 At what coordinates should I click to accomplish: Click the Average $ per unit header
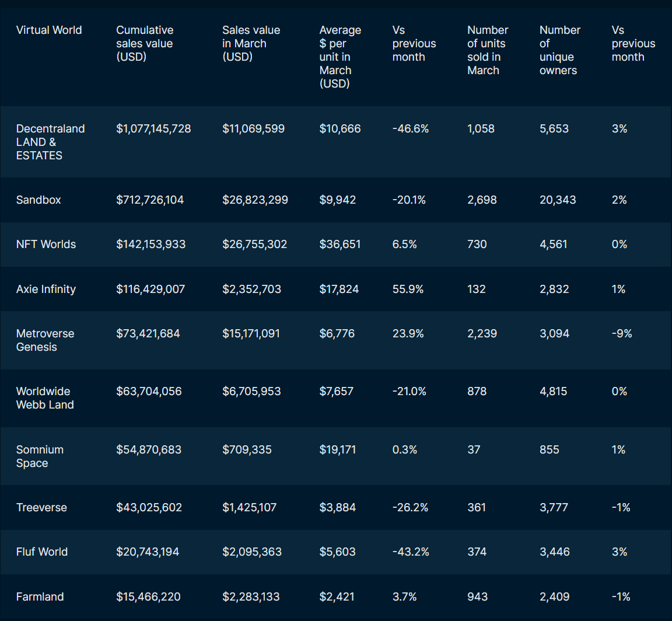click(x=340, y=57)
